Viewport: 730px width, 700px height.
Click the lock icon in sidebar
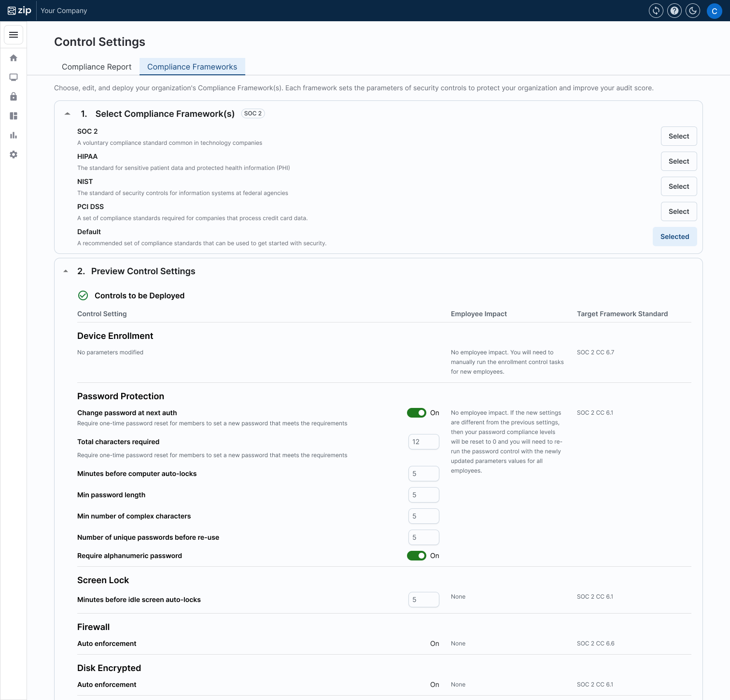click(14, 97)
